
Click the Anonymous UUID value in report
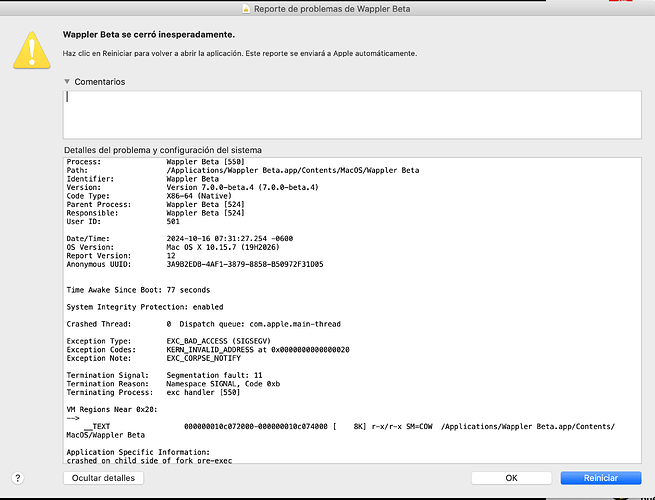pos(245,264)
